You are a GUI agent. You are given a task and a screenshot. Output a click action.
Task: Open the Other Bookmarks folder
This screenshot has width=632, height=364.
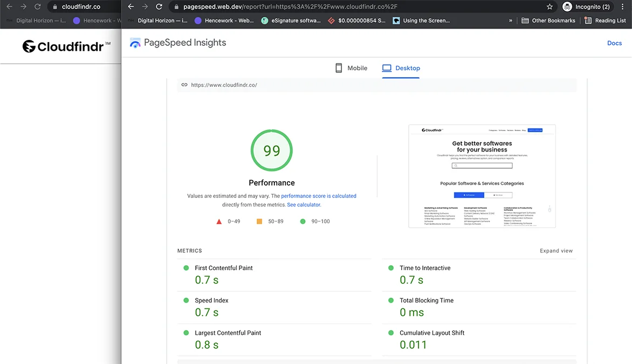click(548, 20)
